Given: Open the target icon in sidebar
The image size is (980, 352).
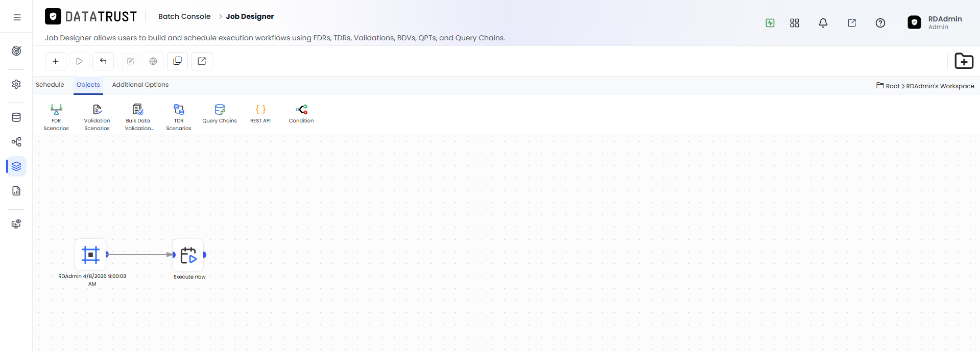Looking at the screenshot, I should (x=16, y=51).
